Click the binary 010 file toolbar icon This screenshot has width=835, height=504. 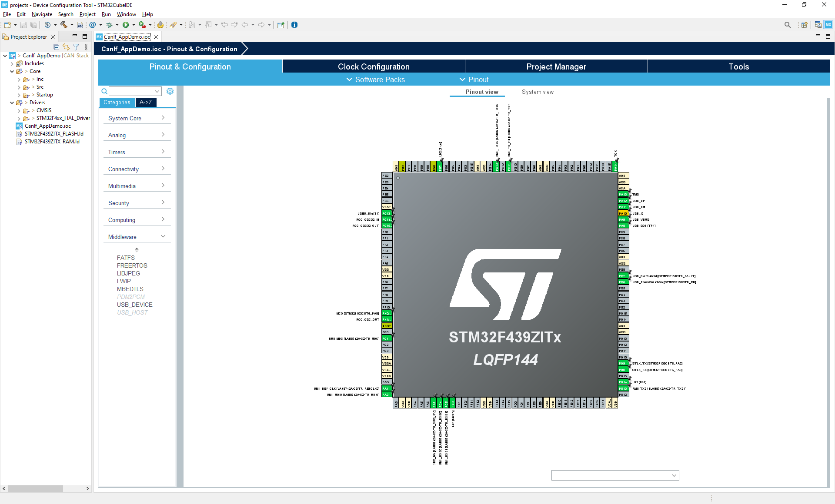80,25
